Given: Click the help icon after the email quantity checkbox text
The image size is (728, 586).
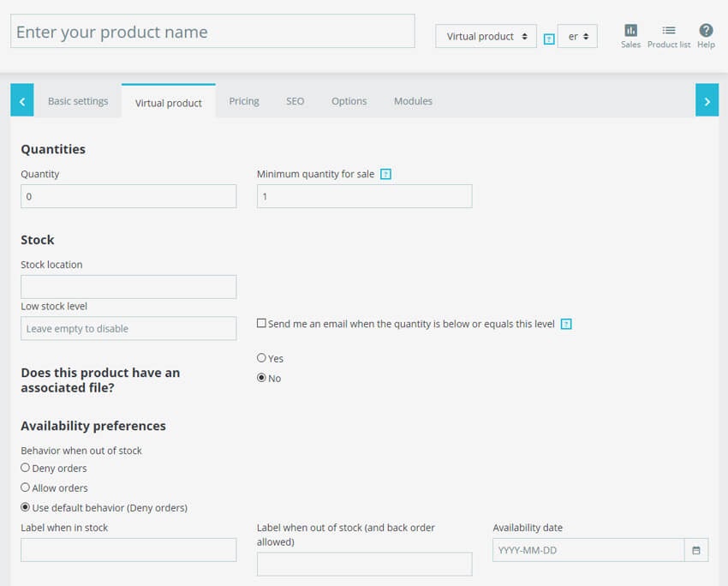Looking at the screenshot, I should click(566, 324).
